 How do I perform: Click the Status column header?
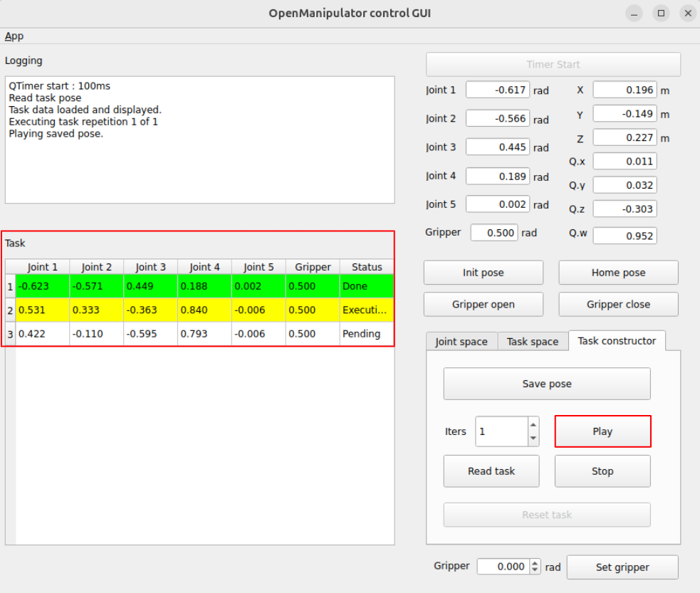[x=366, y=267]
